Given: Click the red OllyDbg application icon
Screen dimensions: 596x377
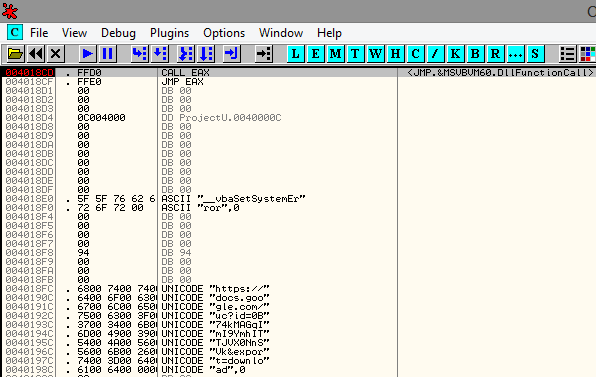Looking at the screenshot, I should [10, 11].
